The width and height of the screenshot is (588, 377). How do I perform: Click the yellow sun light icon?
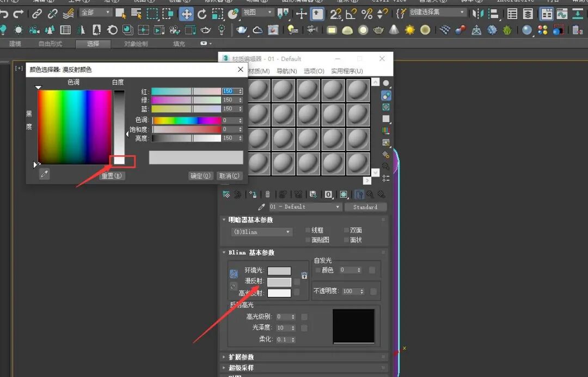coord(409,30)
